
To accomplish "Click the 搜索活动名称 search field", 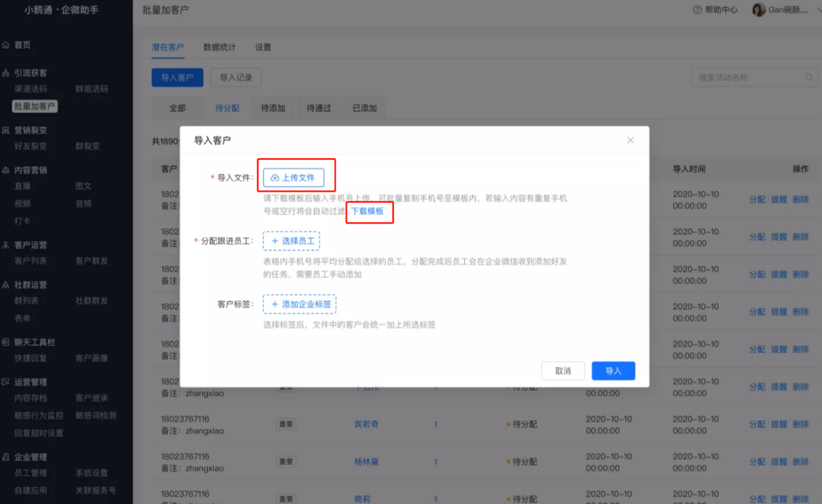I will click(x=755, y=78).
